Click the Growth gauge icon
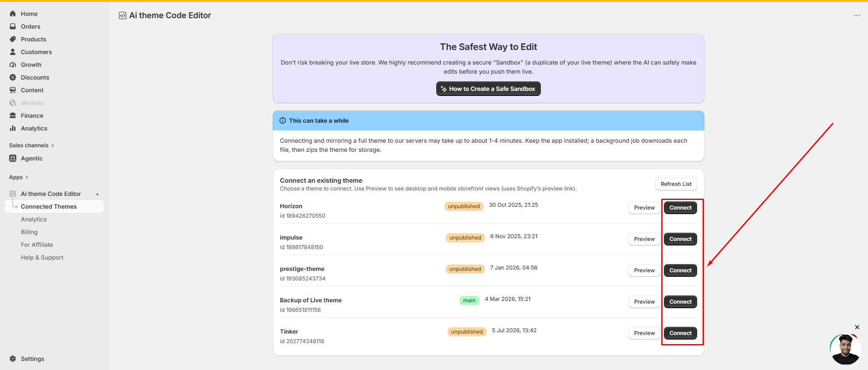The image size is (868, 370). pos(13,65)
